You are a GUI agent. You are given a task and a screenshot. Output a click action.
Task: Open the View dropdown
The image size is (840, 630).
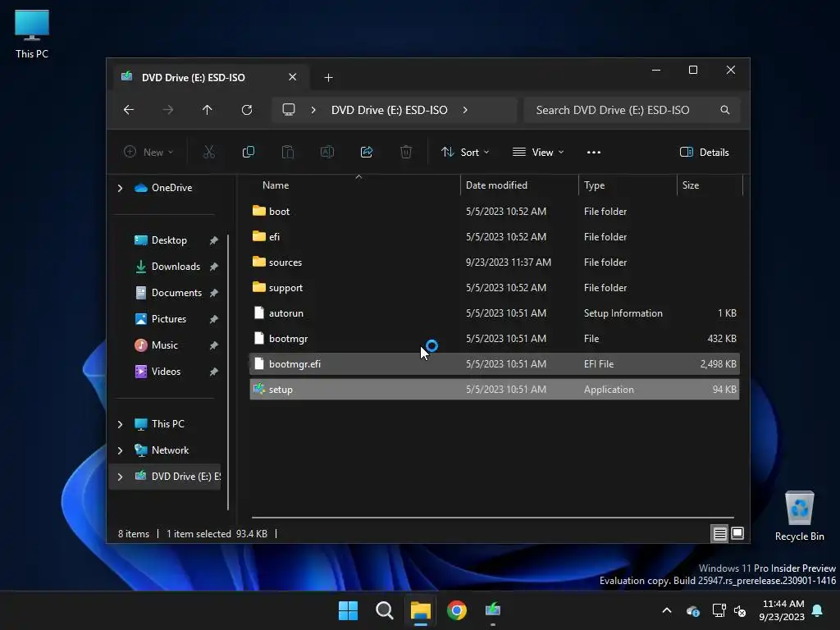point(538,152)
